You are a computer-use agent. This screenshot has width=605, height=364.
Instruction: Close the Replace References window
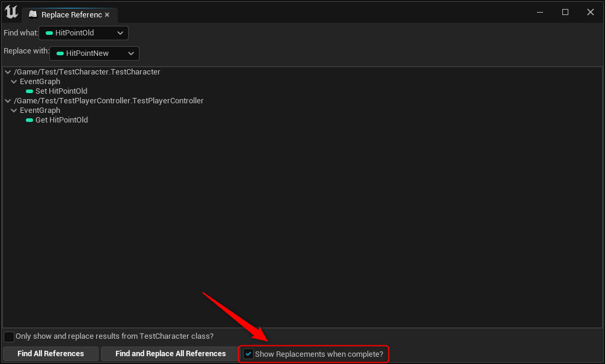pyautogui.click(x=591, y=12)
